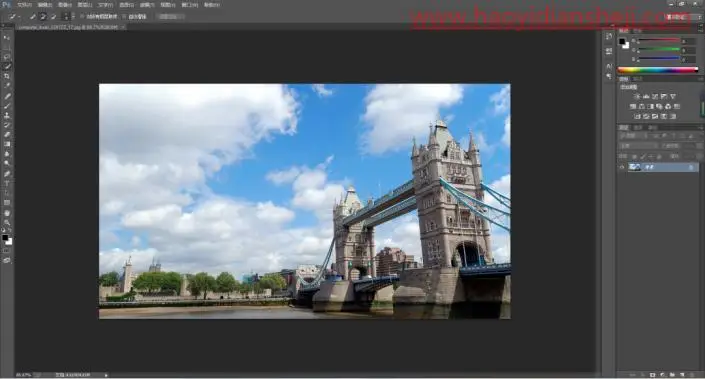Select the Crop tool
Screen dimensions: 705x379
(x=7, y=76)
